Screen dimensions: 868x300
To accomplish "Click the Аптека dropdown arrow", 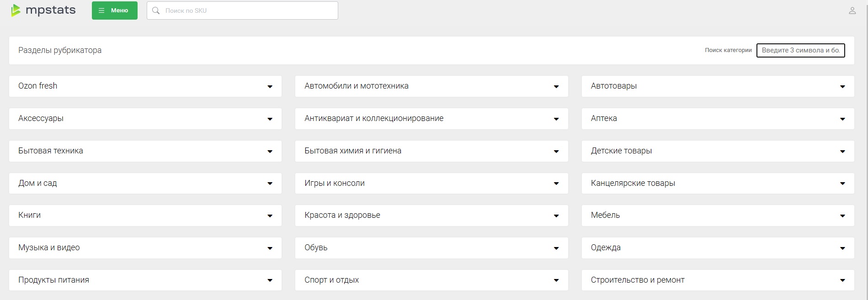I will 842,119.
